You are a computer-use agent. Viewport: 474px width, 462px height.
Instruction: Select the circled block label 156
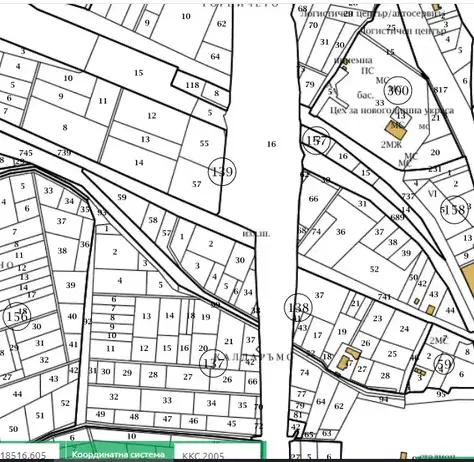pos(17,316)
